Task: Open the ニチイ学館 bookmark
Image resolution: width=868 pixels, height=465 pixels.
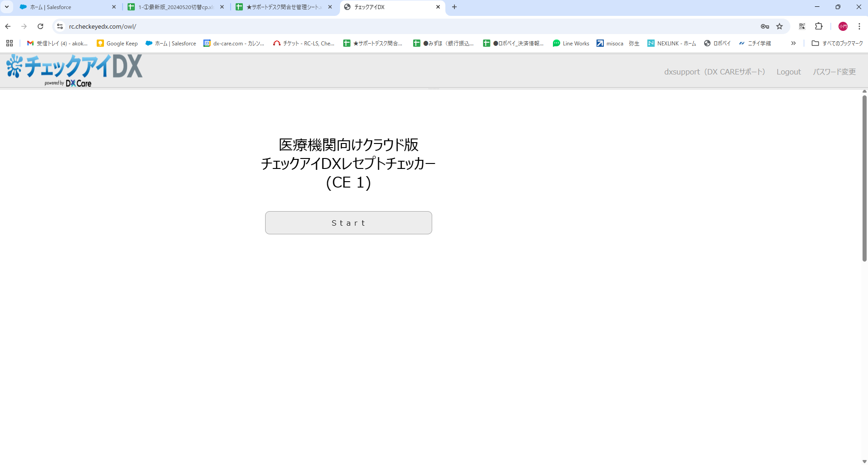Action: 755,44
